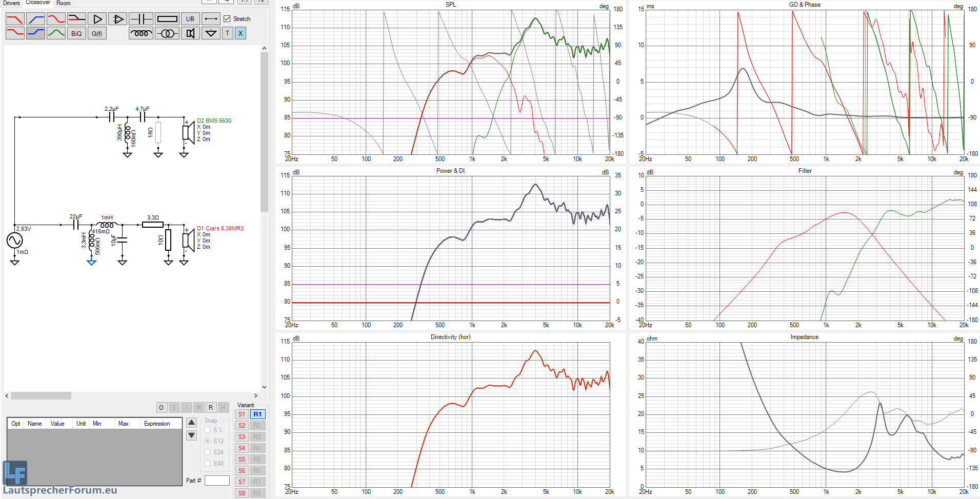Add a buffer amplifier triangle block
980x499 pixels.
[97, 19]
